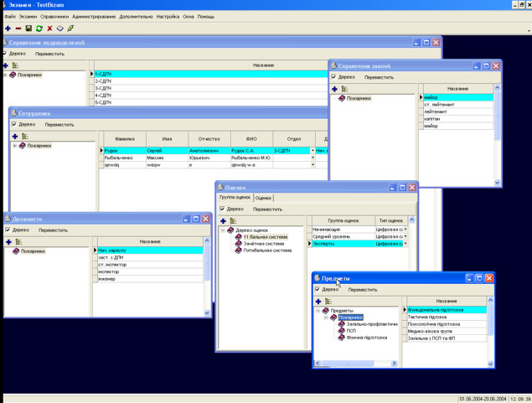
Task: Click the floppy disk Save icon
Action: coord(28,28)
